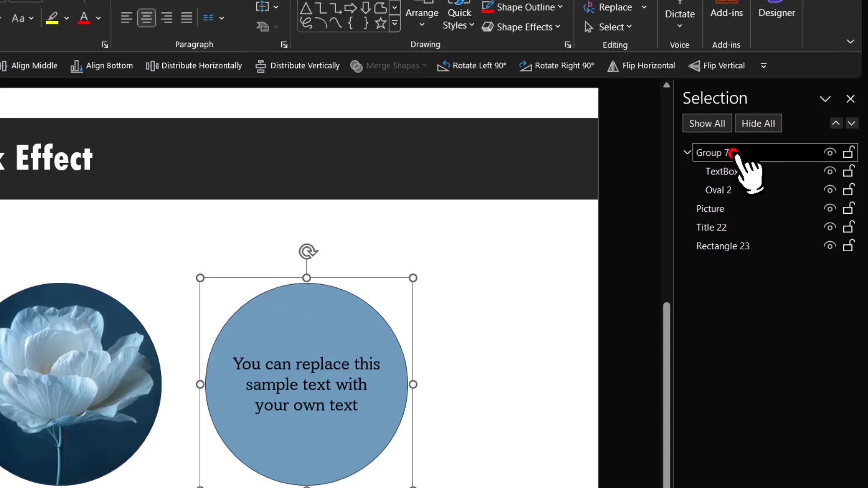Open the Replace command
Screen dimensions: 868x488
point(608,7)
